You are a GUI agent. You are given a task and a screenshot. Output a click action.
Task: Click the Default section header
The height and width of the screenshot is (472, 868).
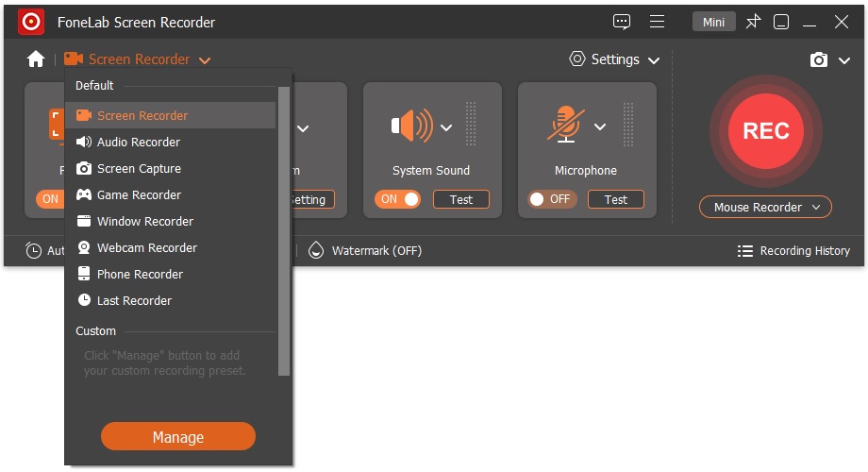point(94,85)
